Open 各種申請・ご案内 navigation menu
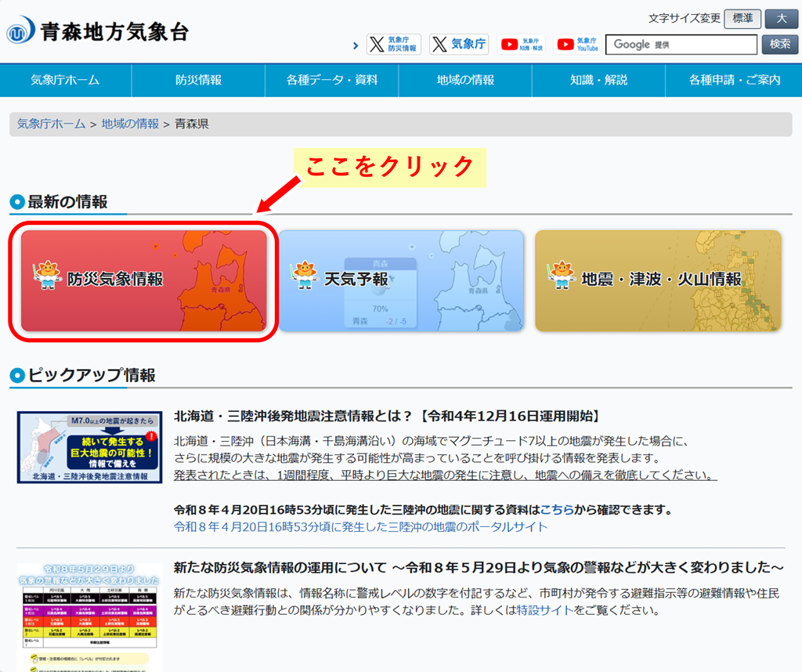Screen dimensions: 802x672 click(x=734, y=81)
